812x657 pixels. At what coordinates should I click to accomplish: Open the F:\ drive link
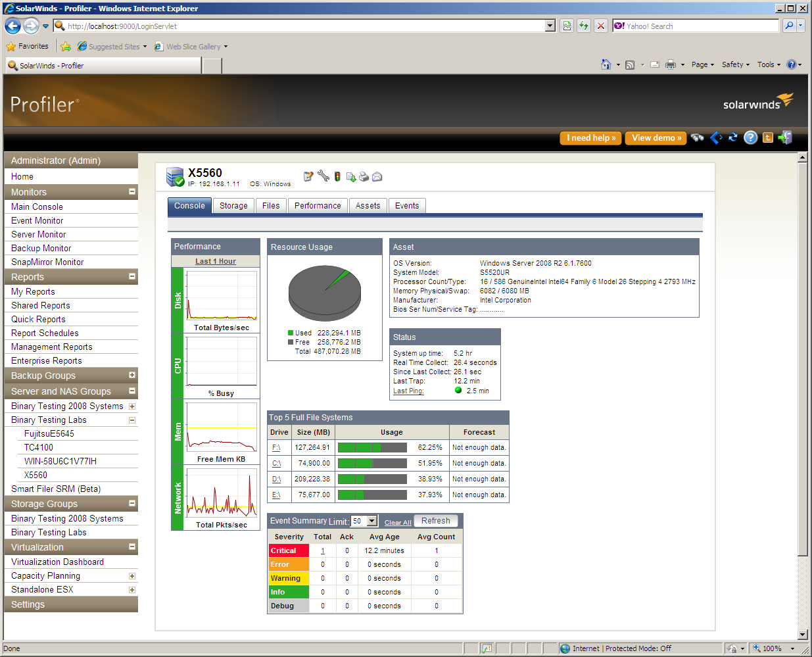(x=276, y=448)
